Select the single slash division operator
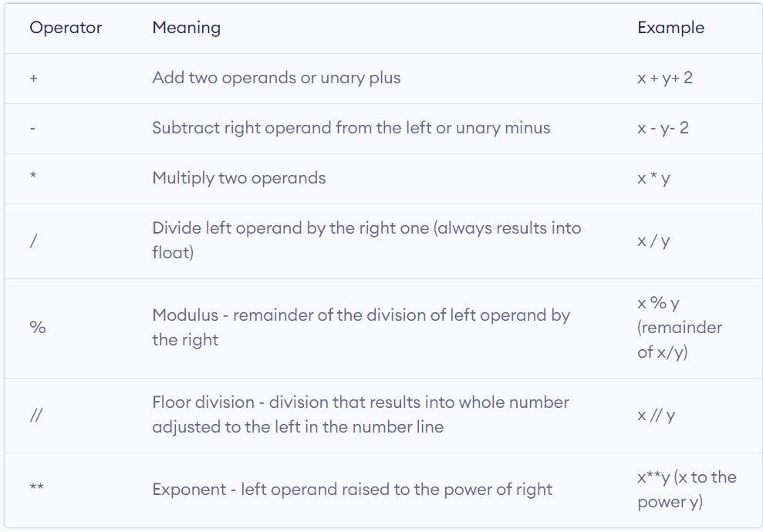 [x=34, y=241]
